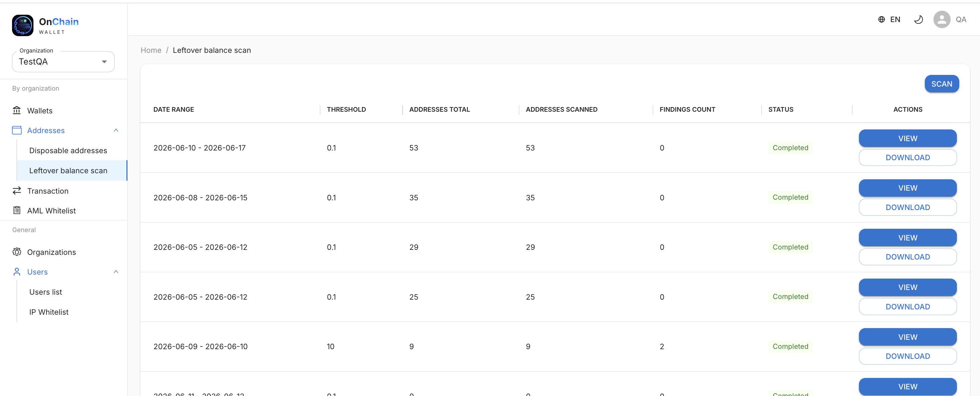View the scan with 25 addresses
Image resolution: width=980 pixels, height=396 pixels.
tap(908, 287)
